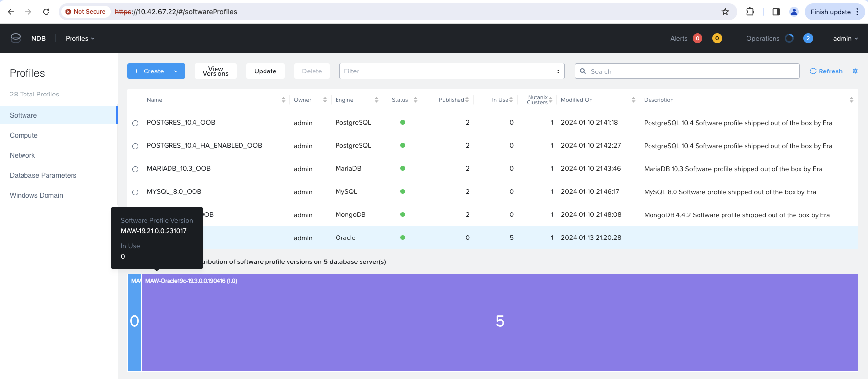Click the NDB database logo icon
This screenshot has height=379, width=868.
[x=16, y=38]
